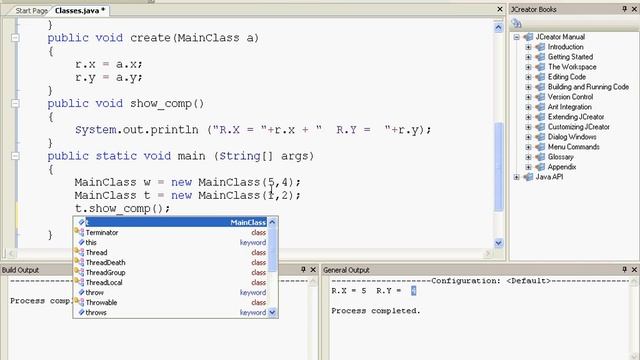Viewport: 640px width, 360px height.
Task: Choose ThreadGroup class in autocomplete list
Action: tap(171, 272)
